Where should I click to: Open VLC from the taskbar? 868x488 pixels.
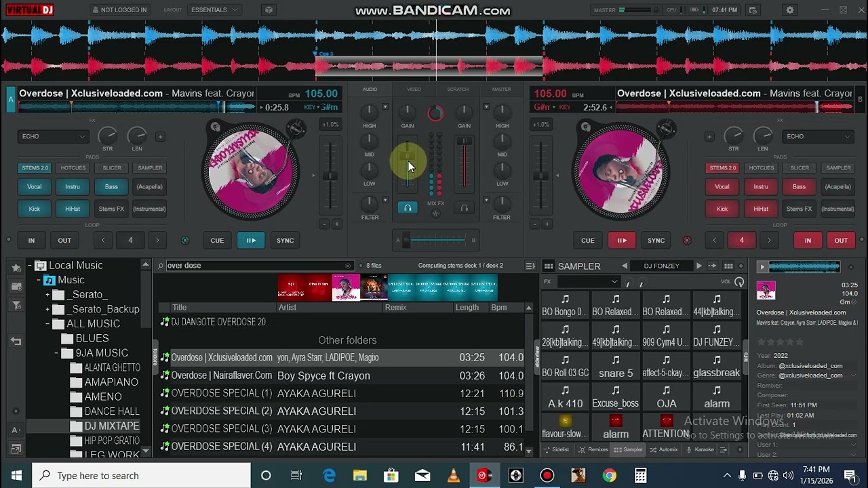[x=454, y=476]
